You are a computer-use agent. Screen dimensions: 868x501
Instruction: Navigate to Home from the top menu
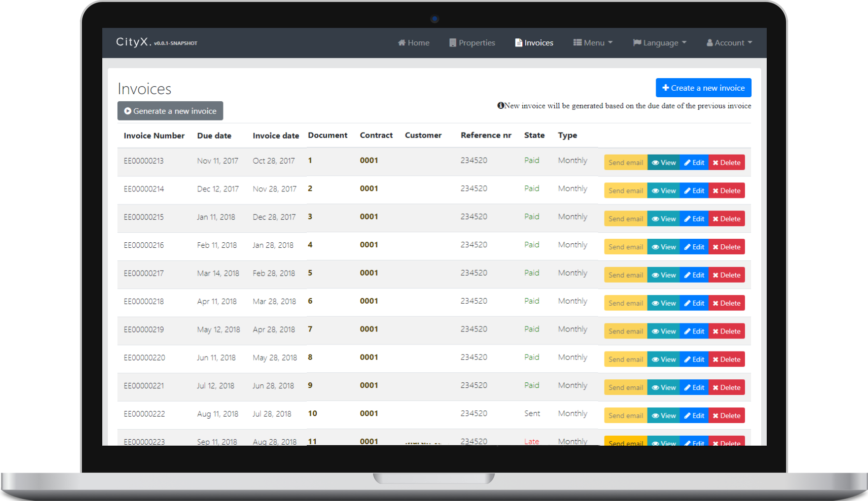[x=414, y=43]
